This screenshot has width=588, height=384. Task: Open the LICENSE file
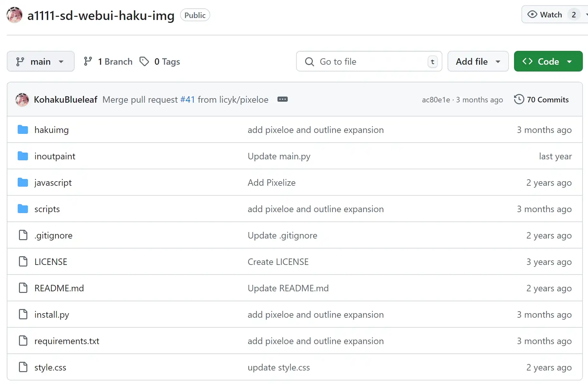51,262
